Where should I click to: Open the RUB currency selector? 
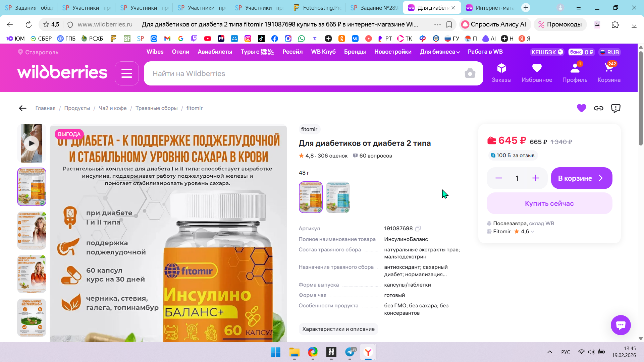[610, 52]
